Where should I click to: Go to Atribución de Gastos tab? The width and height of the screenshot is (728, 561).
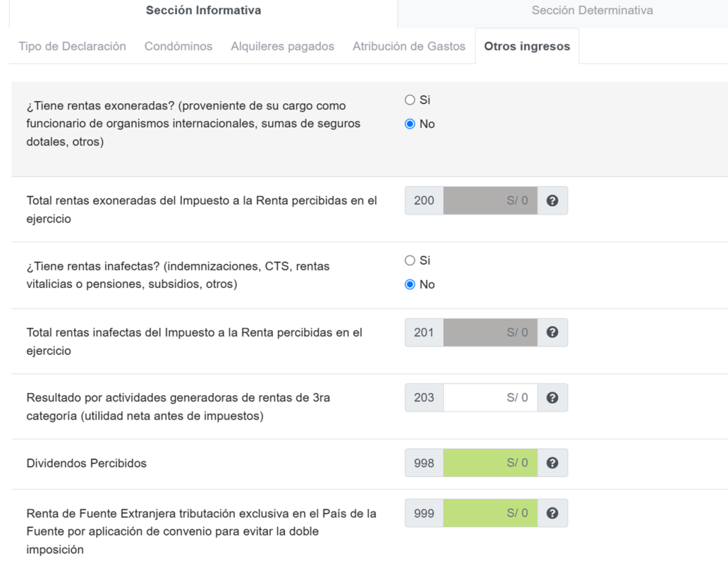click(x=409, y=46)
